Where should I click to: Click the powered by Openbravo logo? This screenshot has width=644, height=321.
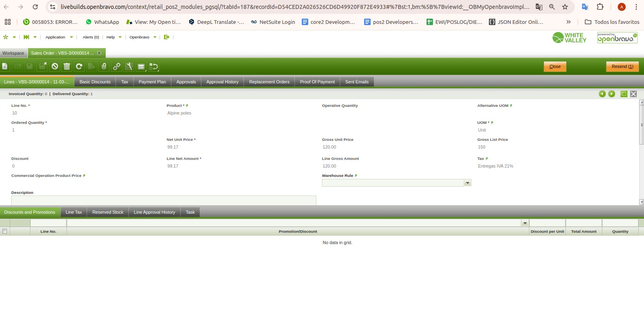click(617, 38)
